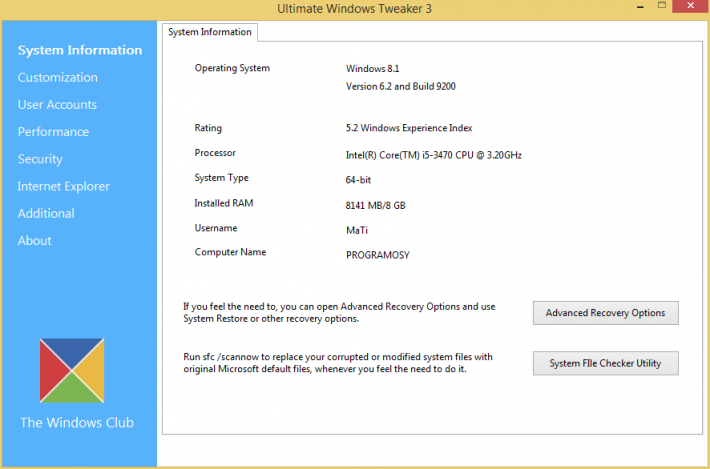This screenshot has width=710, height=469.
Task: Click the Computer Name label
Action: [x=230, y=252]
